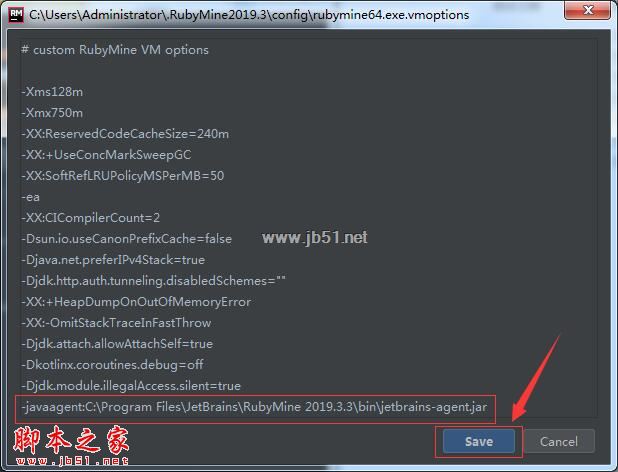The image size is (618, 472).
Task: Click the useCanonPrefixCache=false line
Action: pos(127,238)
